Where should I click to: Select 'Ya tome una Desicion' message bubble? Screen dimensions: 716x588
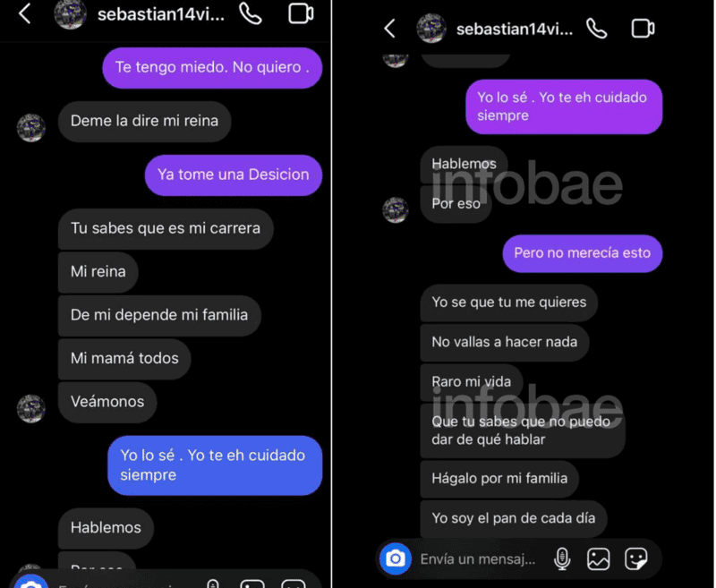pyautogui.click(x=234, y=175)
